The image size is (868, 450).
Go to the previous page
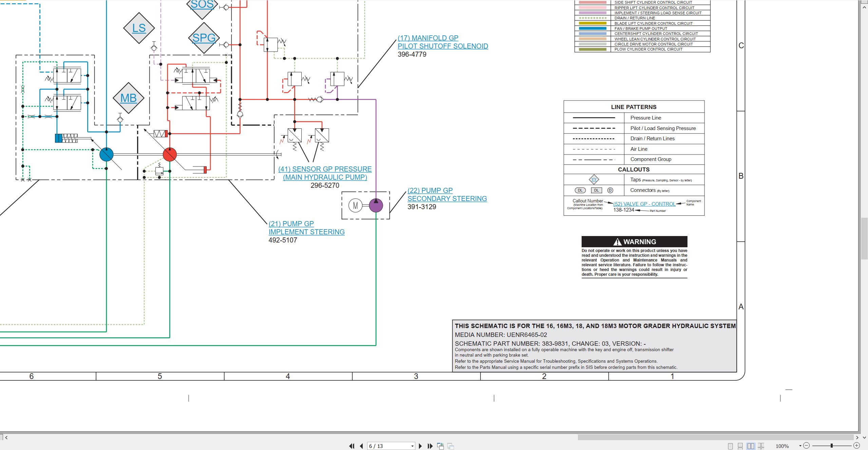pyautogui.click(x=361, y=446)
